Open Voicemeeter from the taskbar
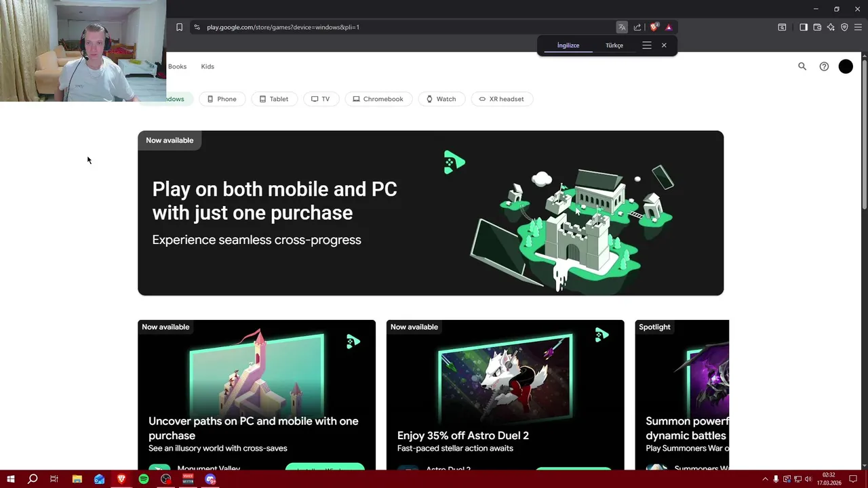Viewport: 868px width, 488px height. pos(188,479)
